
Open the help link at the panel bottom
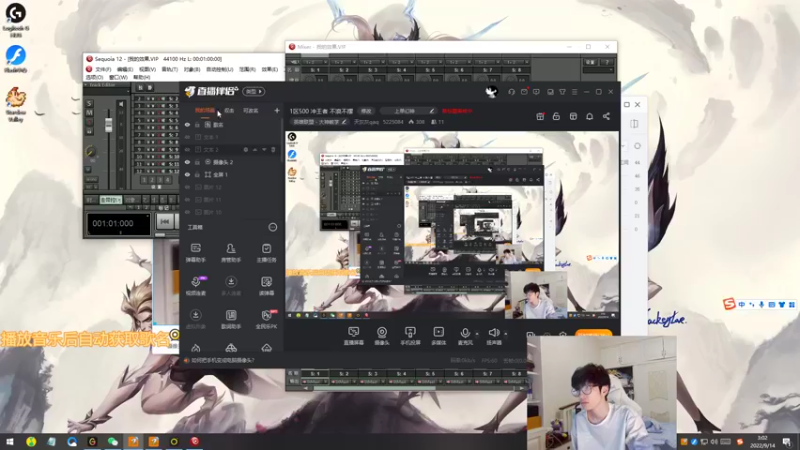[222, 360]
